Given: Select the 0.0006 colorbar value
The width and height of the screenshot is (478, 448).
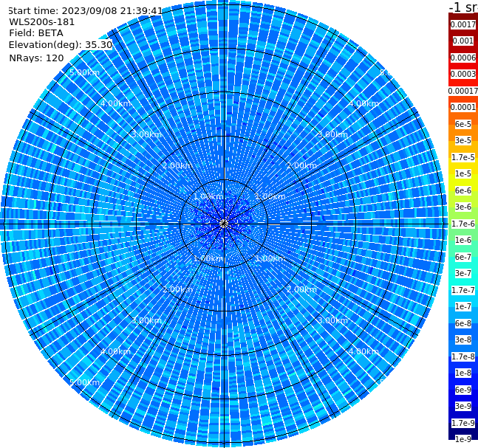Looking at the screenshot, I should pos(463,58).
